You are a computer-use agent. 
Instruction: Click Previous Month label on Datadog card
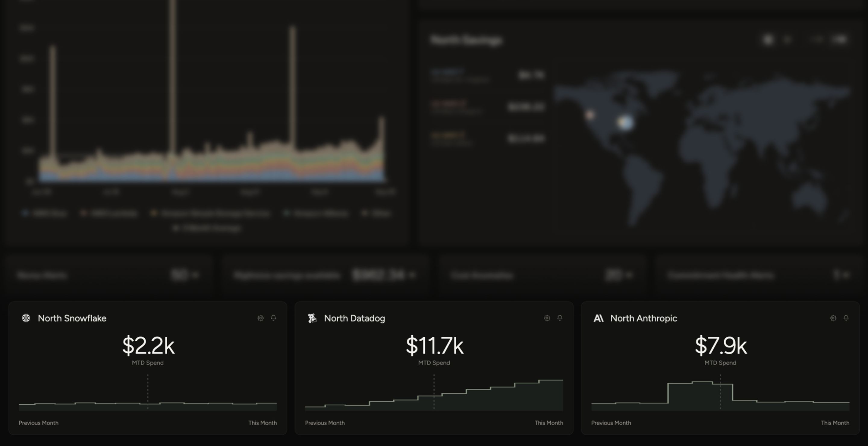(x=325, y=423)
